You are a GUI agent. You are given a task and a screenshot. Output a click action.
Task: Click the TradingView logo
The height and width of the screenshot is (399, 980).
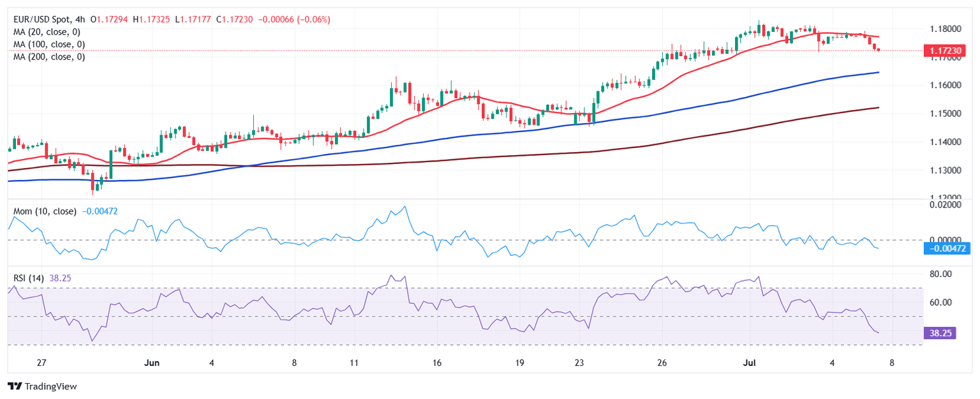click(41, 386)
